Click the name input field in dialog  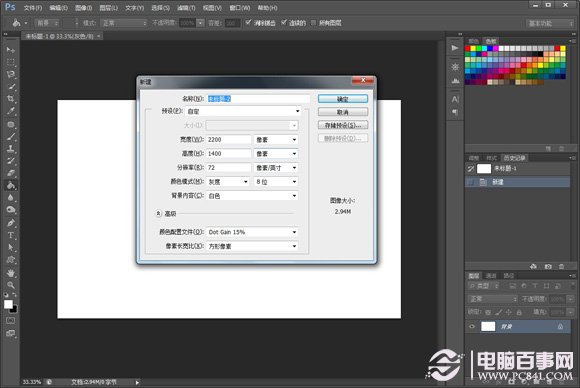tap(258, 99)
